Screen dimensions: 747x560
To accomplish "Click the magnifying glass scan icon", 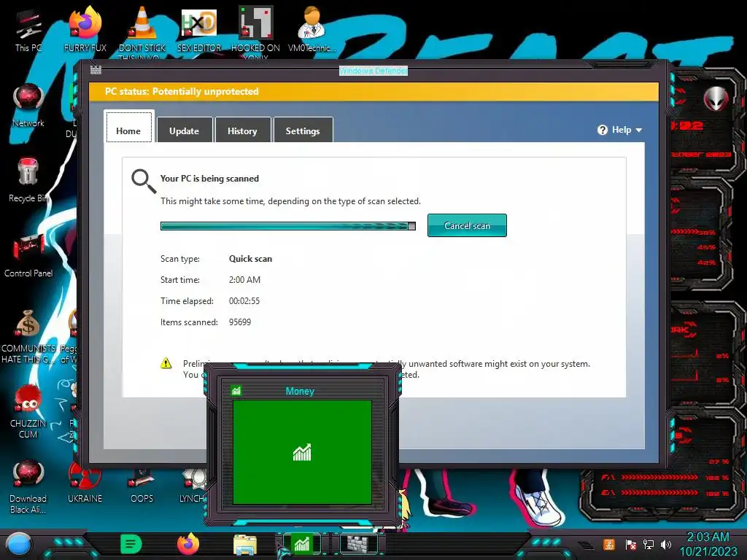I will [x=144, y=181].
